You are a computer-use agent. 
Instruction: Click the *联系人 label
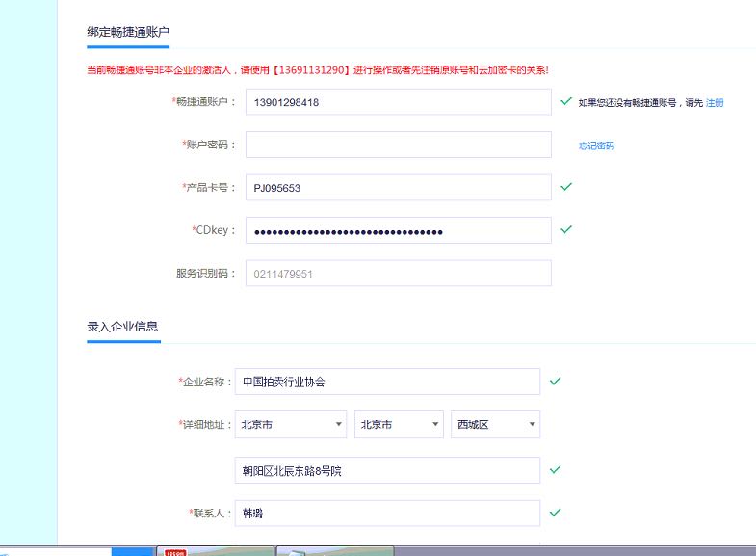[x=210, y=514]
